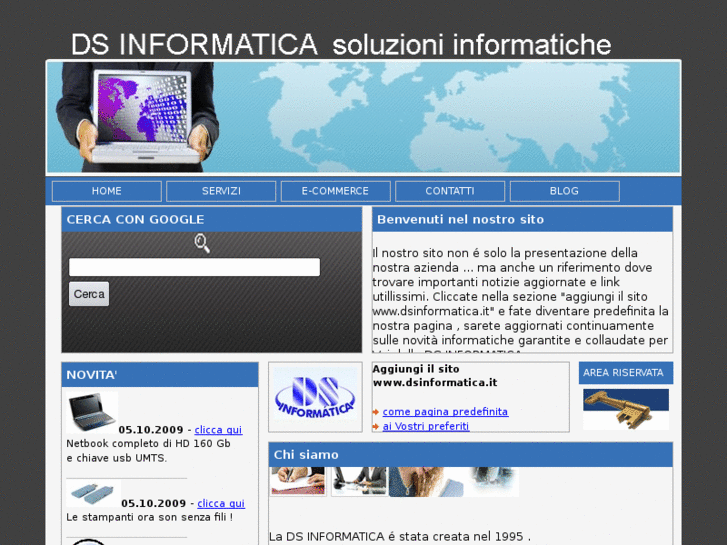The height and width of the screenshot is (545, 727).
Task: Click the USB sticks thumbnail image
Action: coord(93,494)
